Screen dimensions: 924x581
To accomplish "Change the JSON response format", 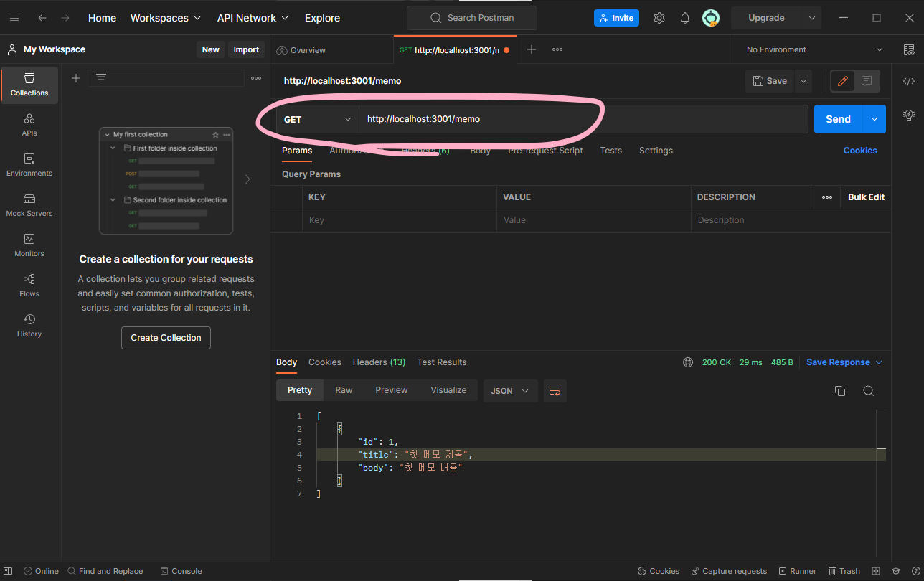I will (x=511, y=391).
